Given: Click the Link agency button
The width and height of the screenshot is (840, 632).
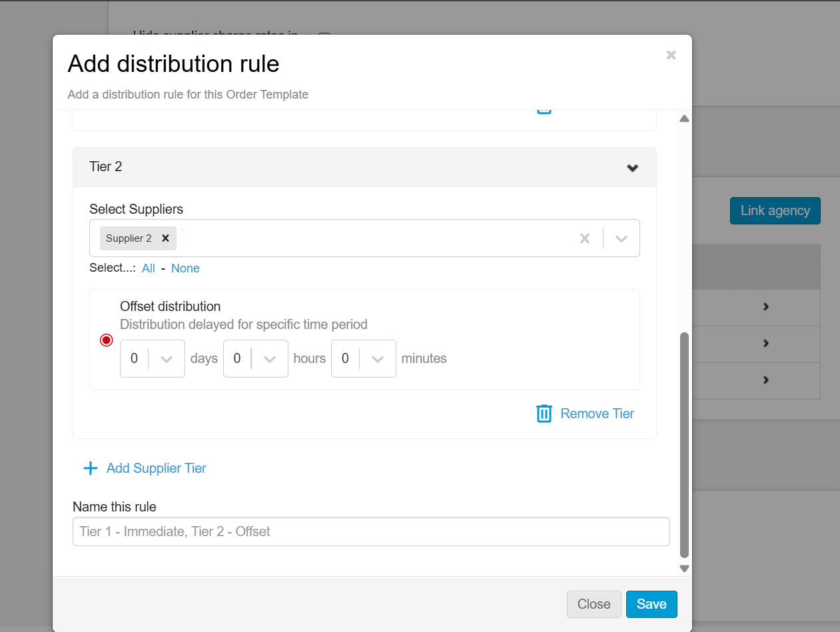Looking at the screenshot, I should tap(775, 210).
